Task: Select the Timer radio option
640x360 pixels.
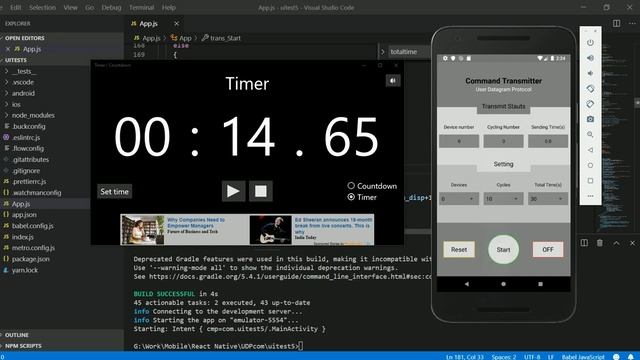Action: click(x=362, y=197)
